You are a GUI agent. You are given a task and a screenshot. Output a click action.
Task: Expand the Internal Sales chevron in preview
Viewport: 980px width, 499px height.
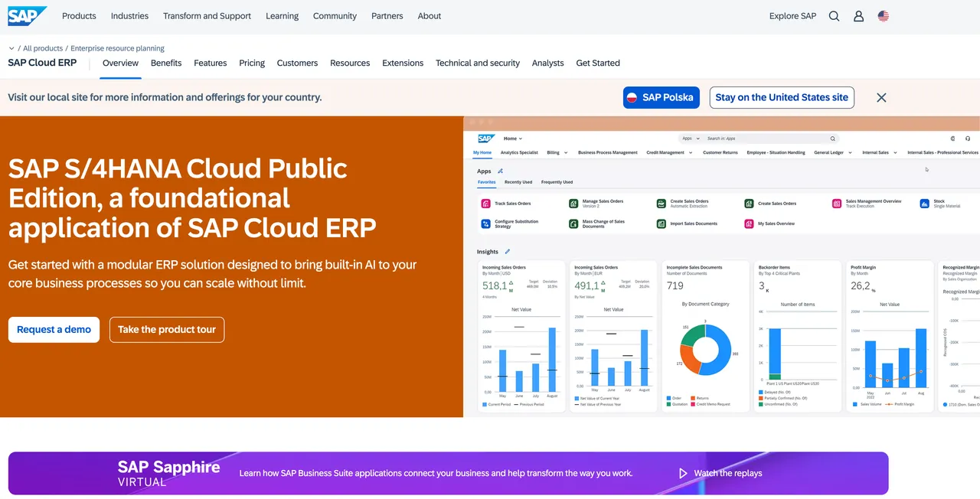(x=895, y=152)
